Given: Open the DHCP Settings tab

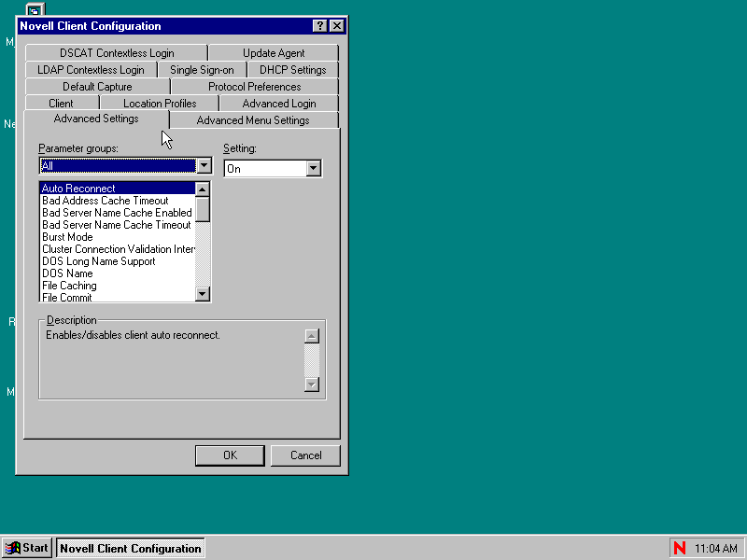Looking at the screenshot, I should tap(293, 69).
